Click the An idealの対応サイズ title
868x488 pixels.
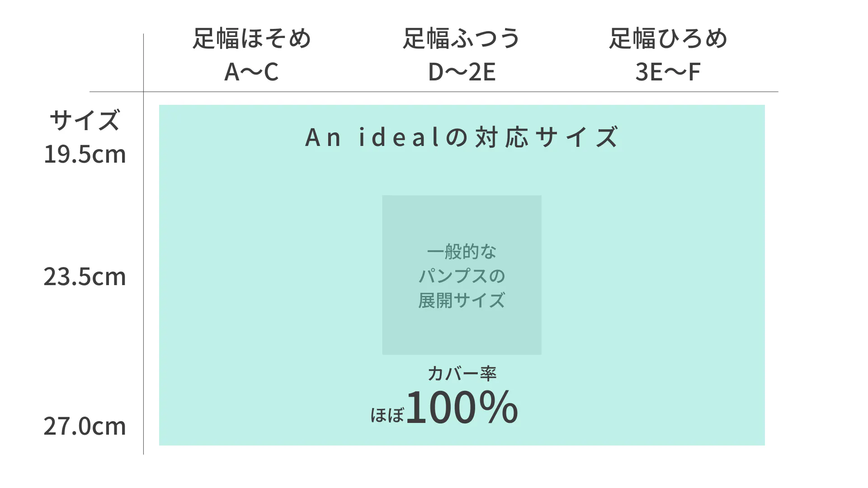click(462, 137)
